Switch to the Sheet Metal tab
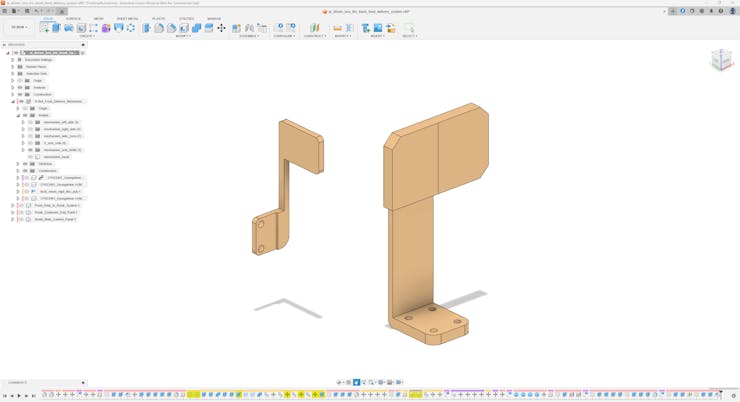740x402 pixels. click(x=127, y=18)
